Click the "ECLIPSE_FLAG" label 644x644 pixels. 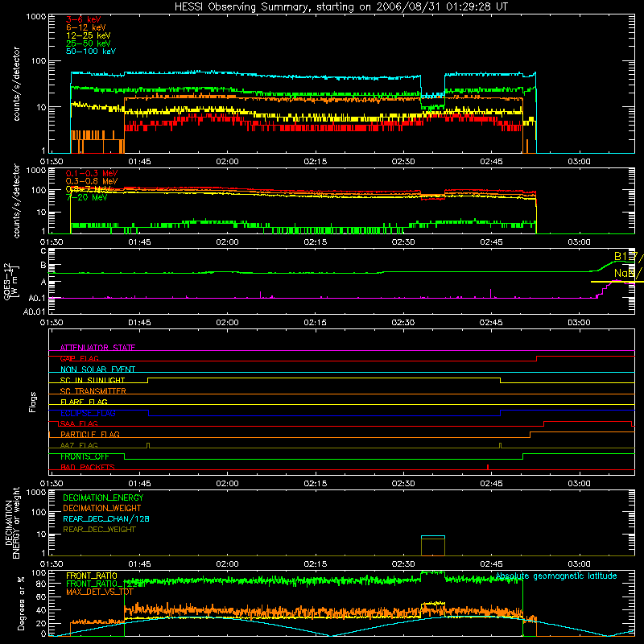coord(88,413)
